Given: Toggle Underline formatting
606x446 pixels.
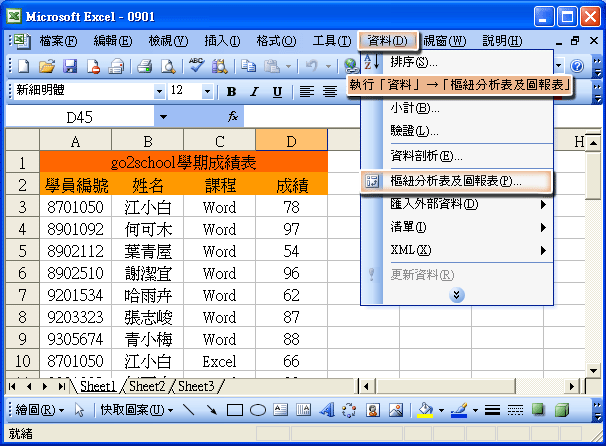Looking at the screenshot, I should pyautogui.click(x=277, y=92).
